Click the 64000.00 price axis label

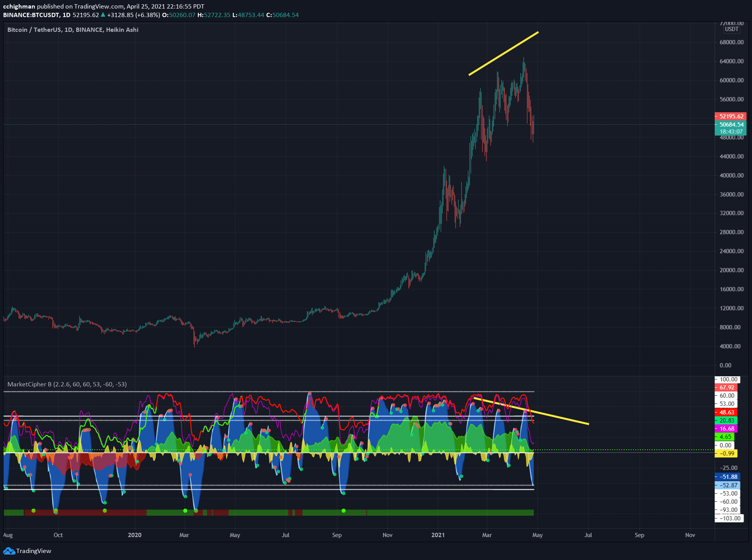click(731, 61)
